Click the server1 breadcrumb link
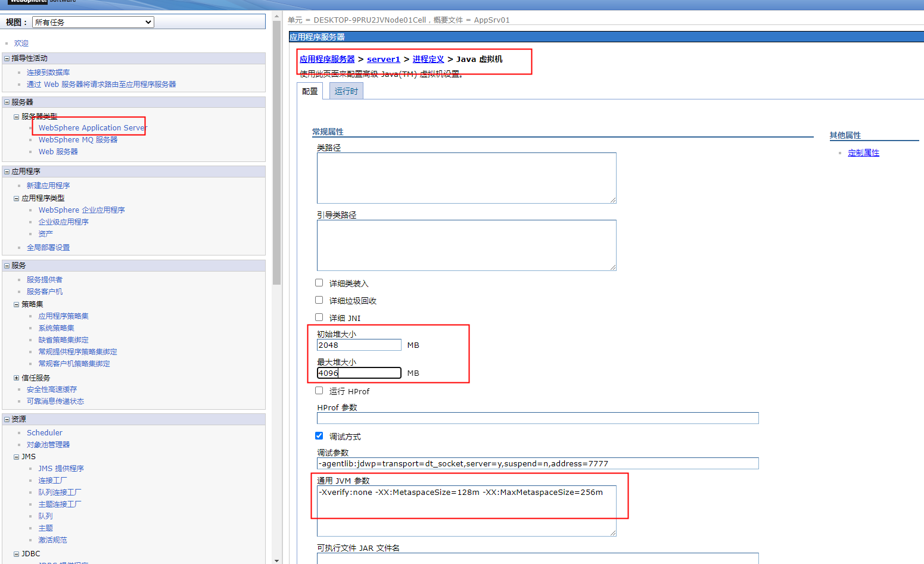 [383, 59]
